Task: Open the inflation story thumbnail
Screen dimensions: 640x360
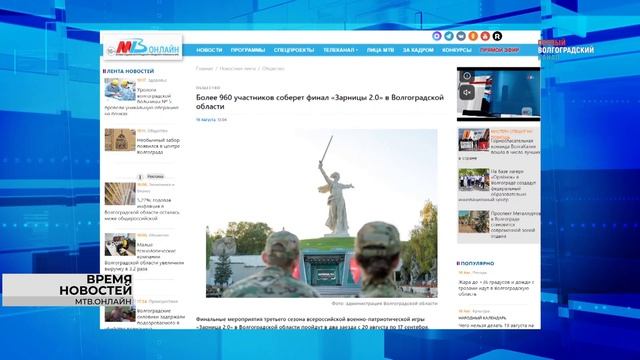Action: 120,193
